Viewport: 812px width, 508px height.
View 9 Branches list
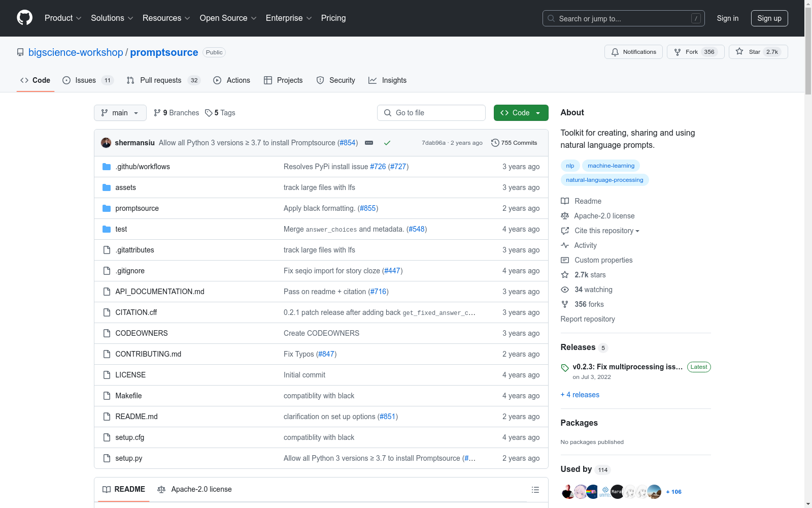click(177, 113)
